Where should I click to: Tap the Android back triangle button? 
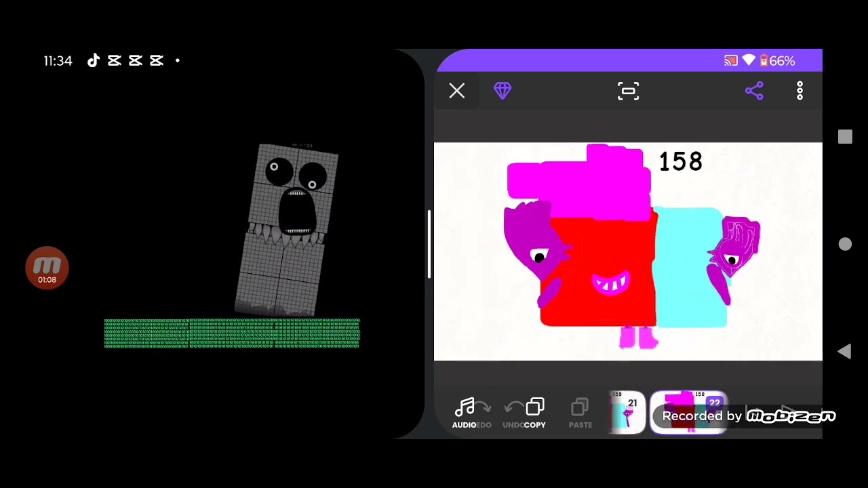click(844, 351)
